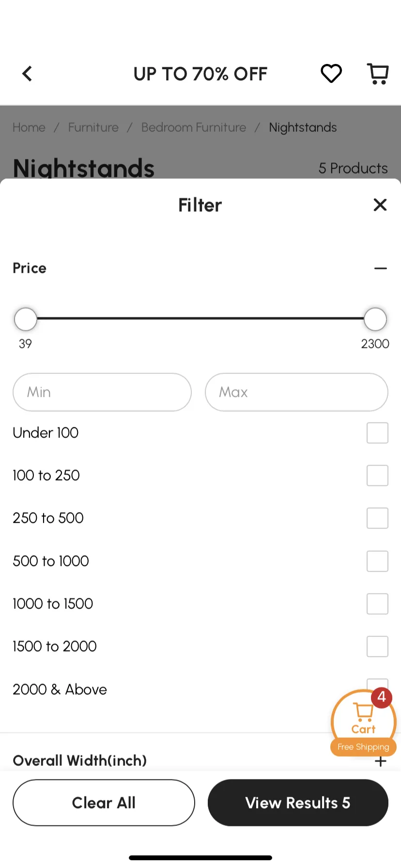Click the Max price input field

[296, 392]
